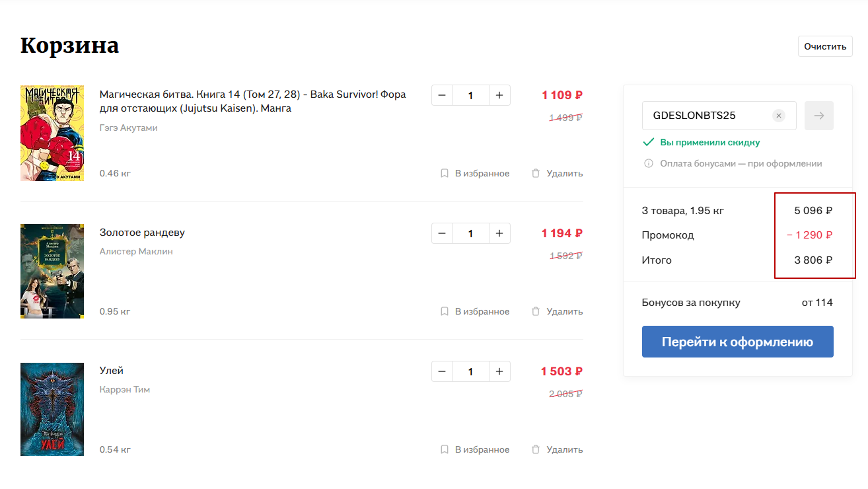Viewport: 868px width, 489px height.
Task: Open the Золотое рандеву title link
Action: pyautogui.click(x=142, y=233)
